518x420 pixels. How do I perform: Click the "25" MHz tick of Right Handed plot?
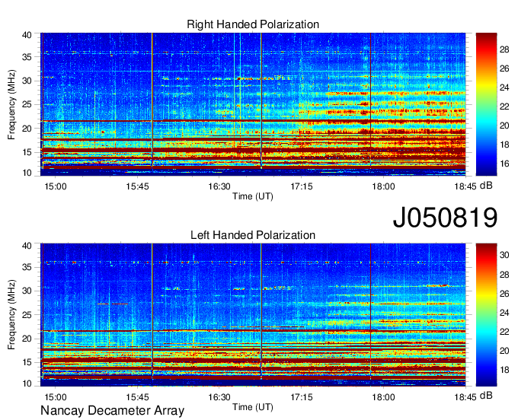pos(27,104)
